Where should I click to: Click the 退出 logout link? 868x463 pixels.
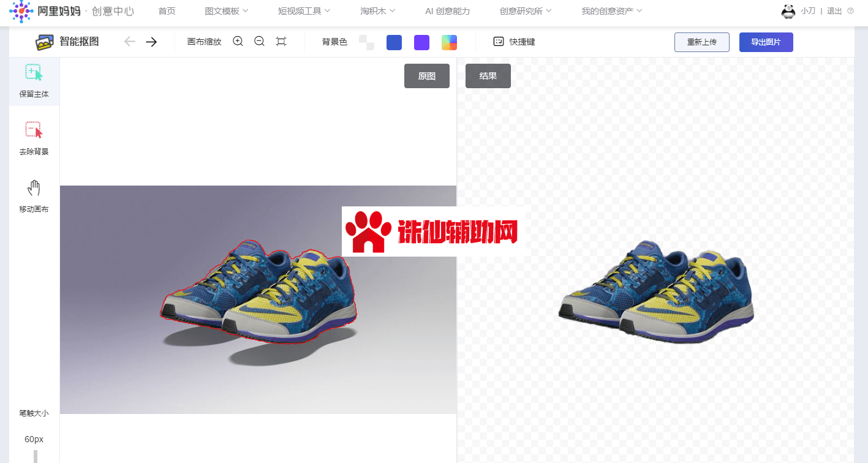(834, 11)
